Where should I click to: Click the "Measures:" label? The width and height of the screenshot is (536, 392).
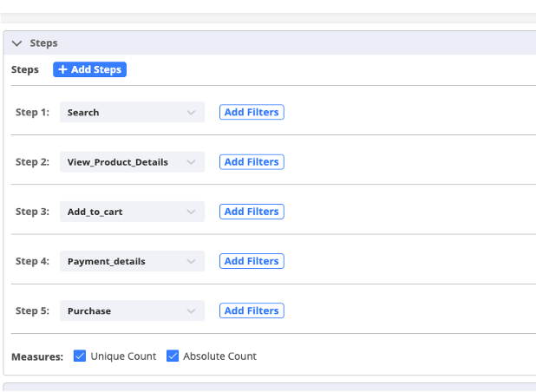pyautogui.click(x=37, y=356)
